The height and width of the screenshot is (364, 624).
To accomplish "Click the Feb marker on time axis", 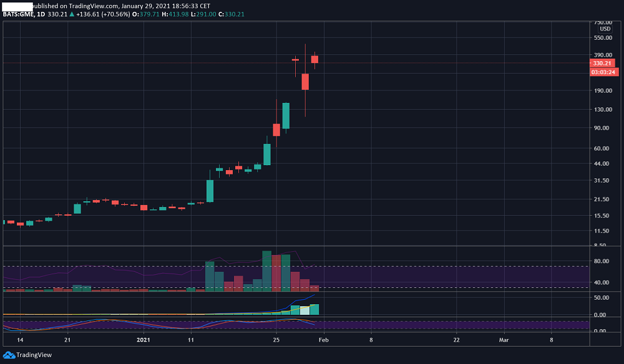I will coord(323,340).
